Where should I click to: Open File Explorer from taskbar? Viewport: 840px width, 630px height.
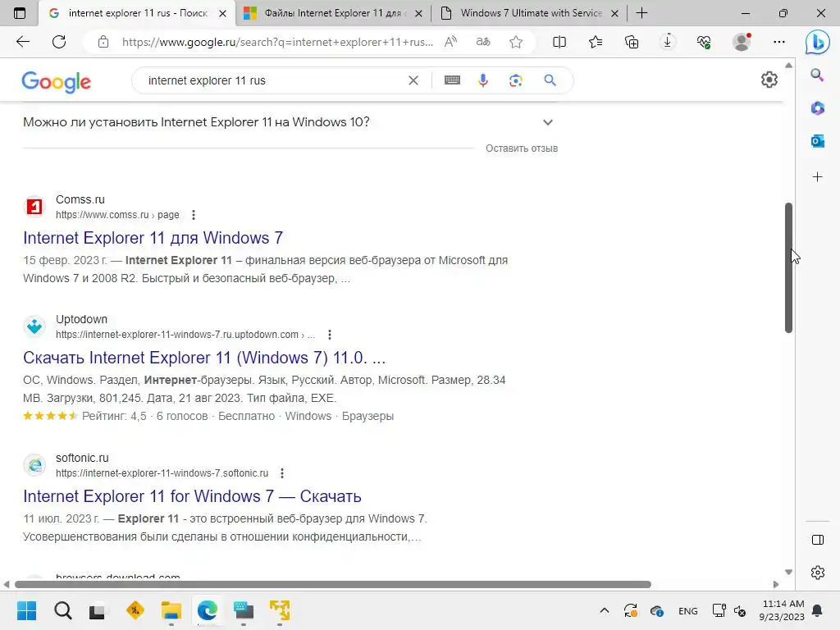click(x=171, y=610)
